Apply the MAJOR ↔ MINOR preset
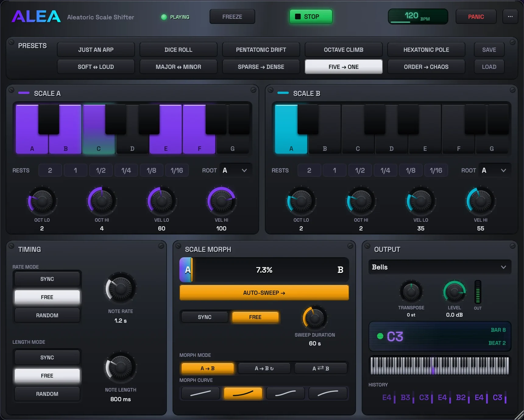Image resolution: width=524 pixels, height=420 pixels. [179, 67]
